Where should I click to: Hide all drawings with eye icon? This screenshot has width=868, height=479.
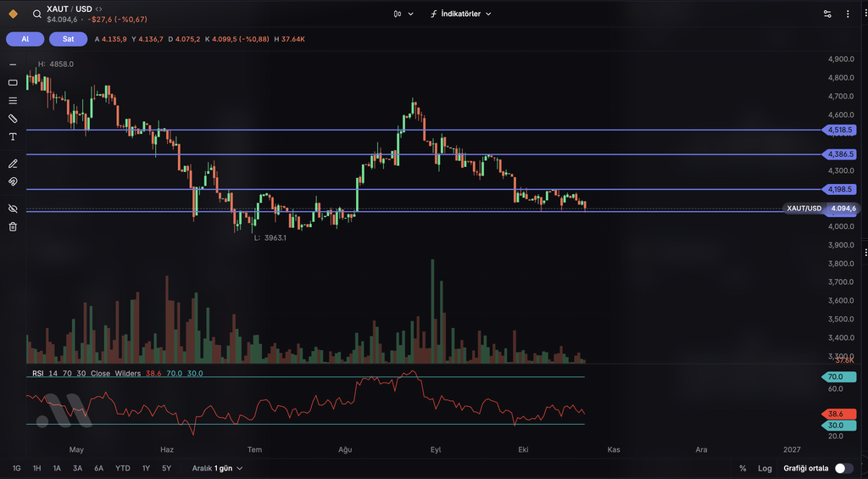13,209
